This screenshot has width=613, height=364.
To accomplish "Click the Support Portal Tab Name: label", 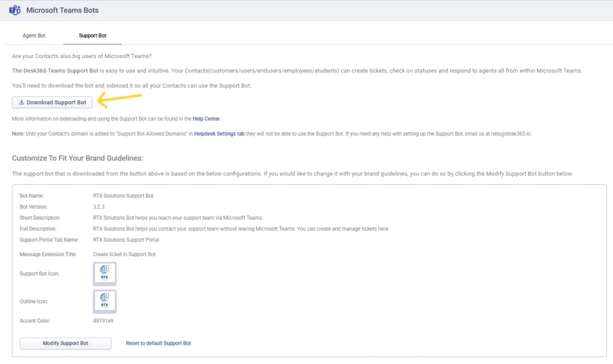I will [x=49, y=239].
